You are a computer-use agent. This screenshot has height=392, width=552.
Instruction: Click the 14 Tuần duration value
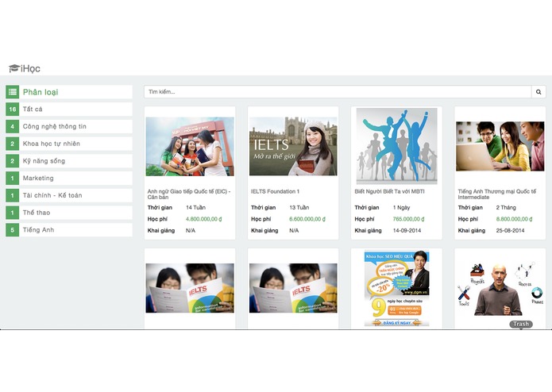(x=195, y=207)
